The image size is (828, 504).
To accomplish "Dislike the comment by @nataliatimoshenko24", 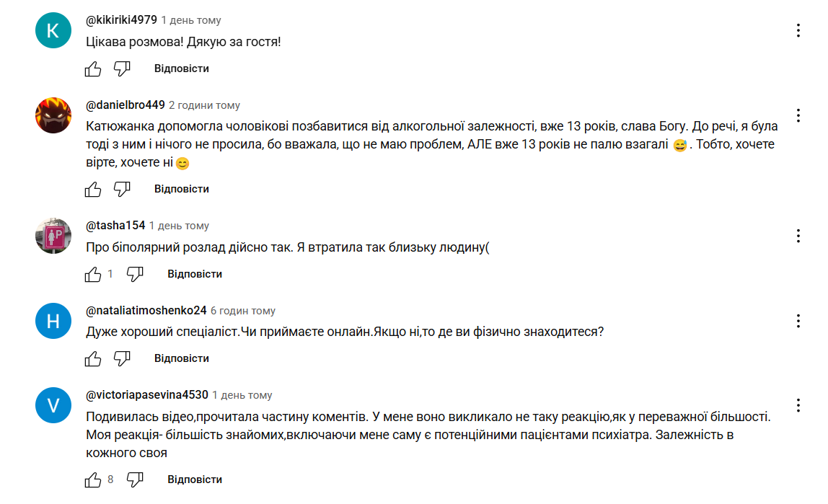I will (x=122, y=358).
